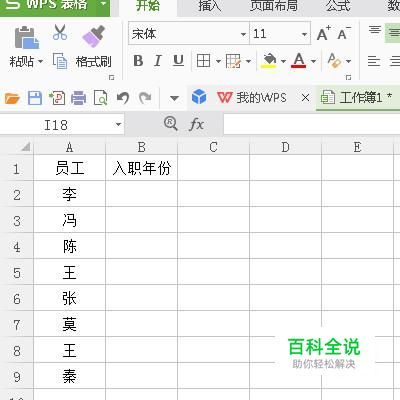Click the blue cube icon
Image resolution: width=400 pixels, height=400 pixels.
(199, 97)
